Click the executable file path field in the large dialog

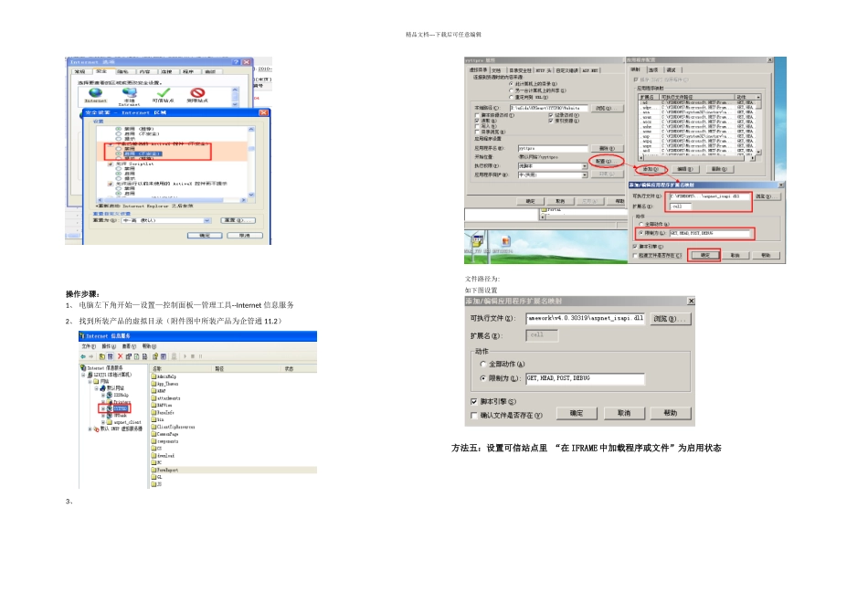coord(585,318)
